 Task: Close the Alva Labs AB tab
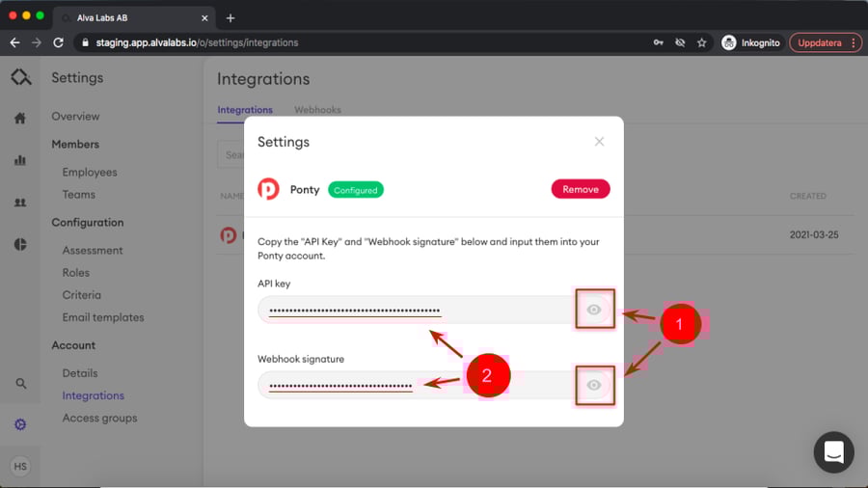(204, 18)
